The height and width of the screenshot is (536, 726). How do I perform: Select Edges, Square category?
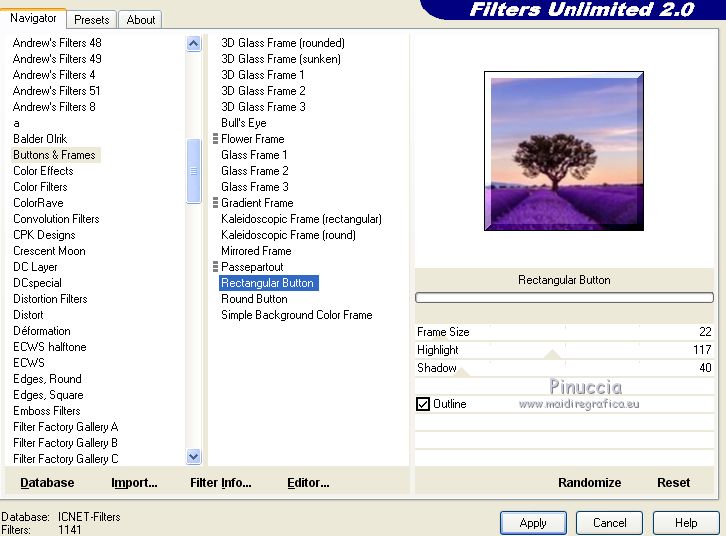pos(48,395)
